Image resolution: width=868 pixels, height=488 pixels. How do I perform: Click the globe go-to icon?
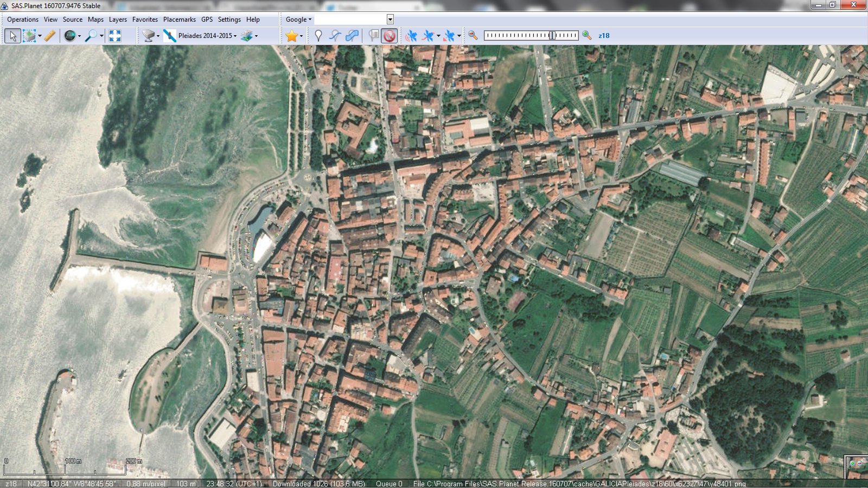click(x=70, y=36)
